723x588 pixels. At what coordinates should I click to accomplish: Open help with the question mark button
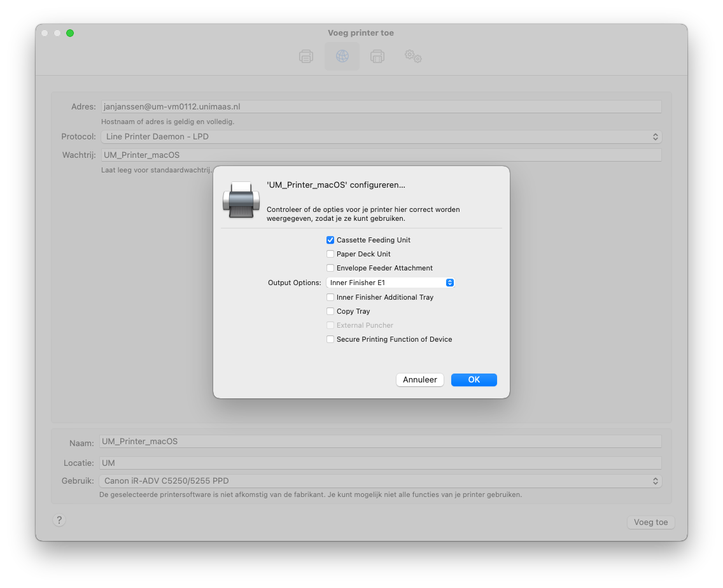[x=59, y=520]
